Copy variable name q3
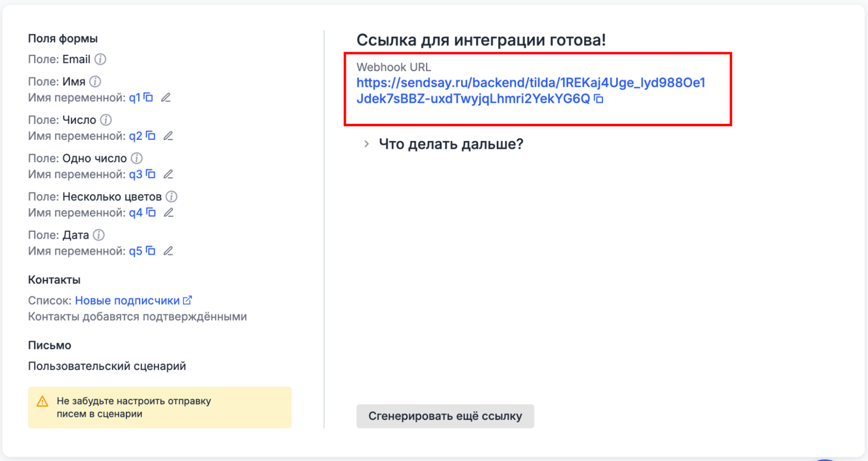Screen dimensions: 868x461 (x=151, y=174)
